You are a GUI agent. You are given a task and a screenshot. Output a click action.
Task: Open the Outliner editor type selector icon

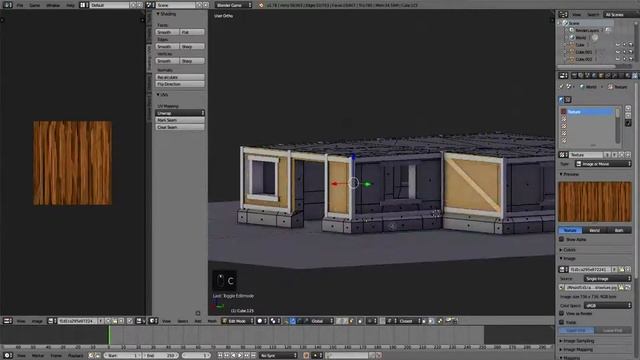(563, 14)
